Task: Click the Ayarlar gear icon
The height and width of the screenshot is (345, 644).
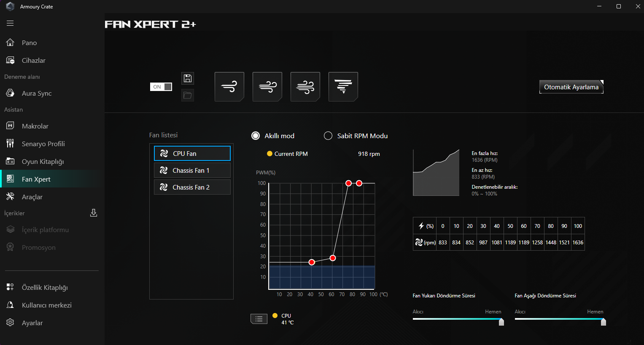Action: 10,323
